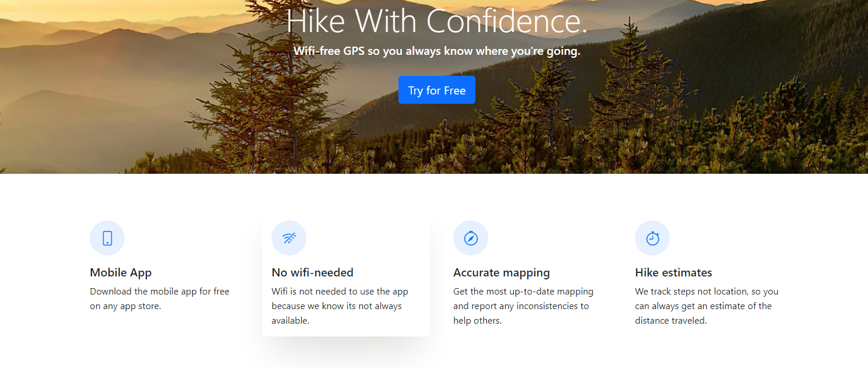Select the light blue circle behind phone icon
This screenshot has height=368, width=868.
pyautogui.click(x=107, y=238)
